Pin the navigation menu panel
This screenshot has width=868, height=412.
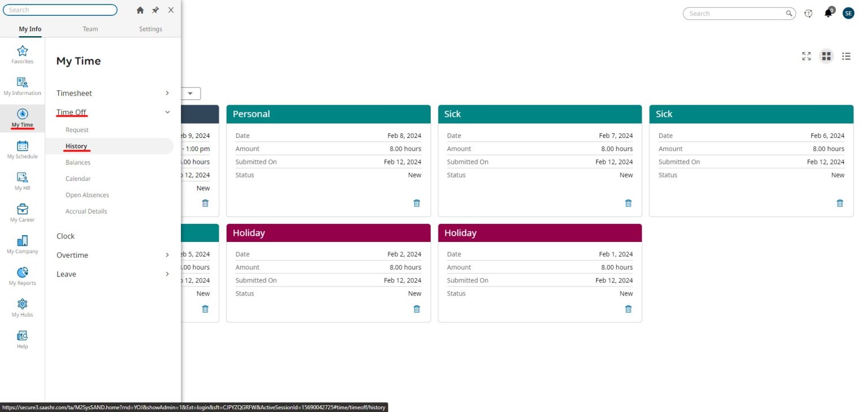click(x=155, y=10)
